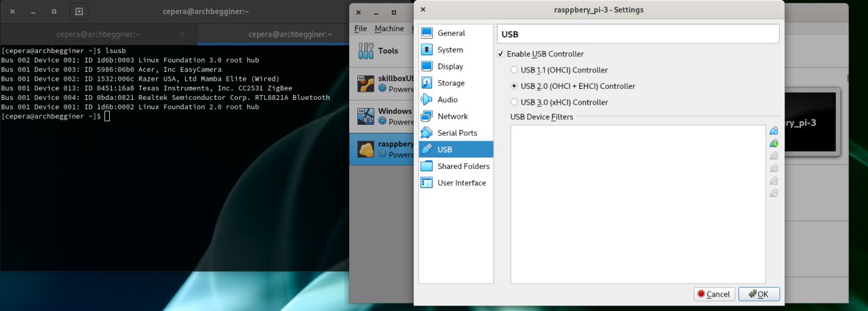This screenshot has height=311, width=868.
Task: Click the edit USB filter icon
Action: pyautogui.click(x=774, y=155)
